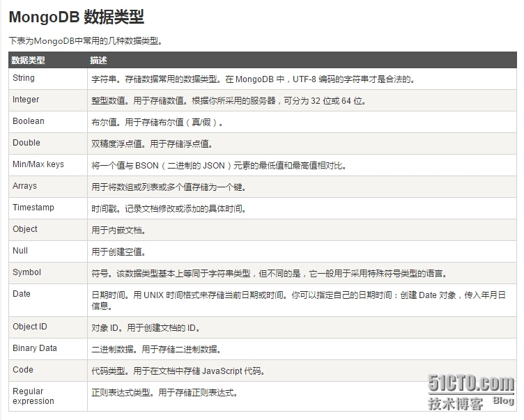524x420 pixels.
Task: Select the 'Double' type cell
Action: 48,143
